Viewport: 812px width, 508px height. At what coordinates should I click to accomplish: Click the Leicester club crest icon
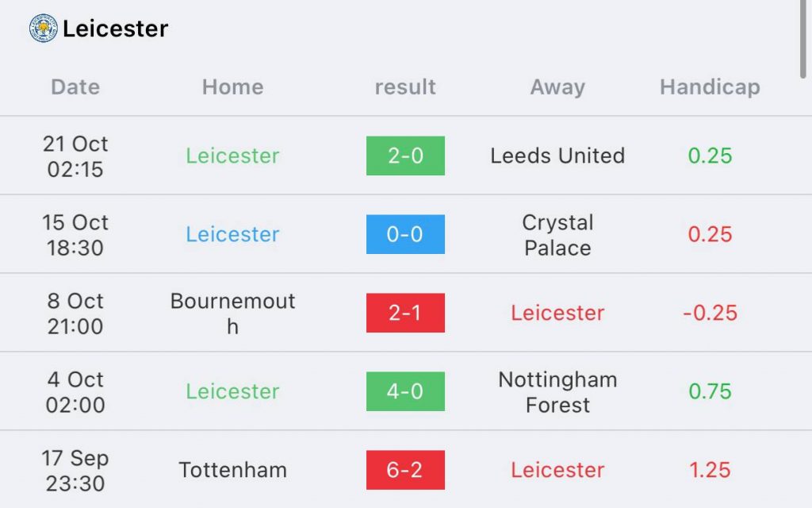click(x=44, y=28)
